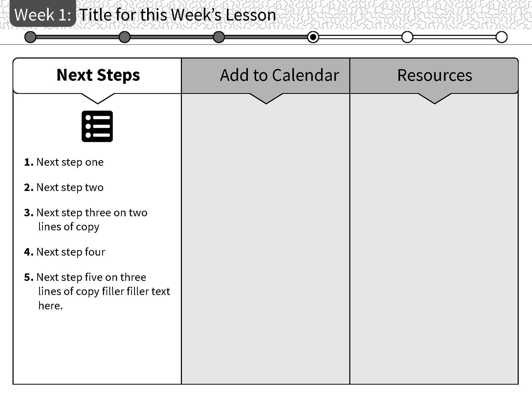Image resolution: width=532 pixels, height=399 pixels.
Task: Click the pointer arrow below Add to Calendar
Action: coord(266,99)
